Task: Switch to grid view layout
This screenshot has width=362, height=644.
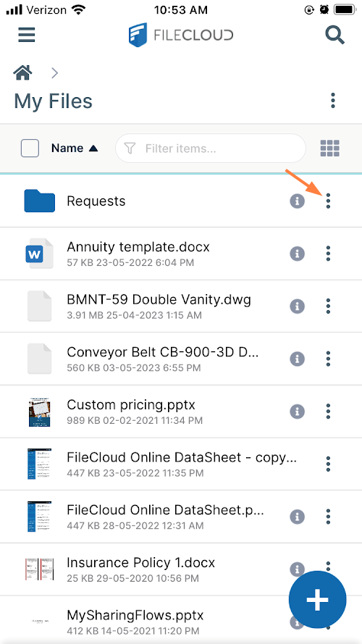Action: pos(329,149)
